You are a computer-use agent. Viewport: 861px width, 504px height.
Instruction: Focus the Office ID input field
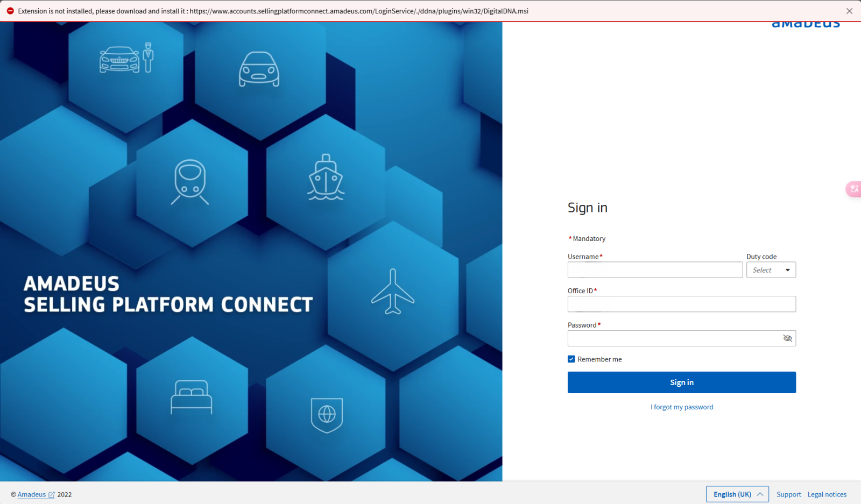(x=682, y=304)
